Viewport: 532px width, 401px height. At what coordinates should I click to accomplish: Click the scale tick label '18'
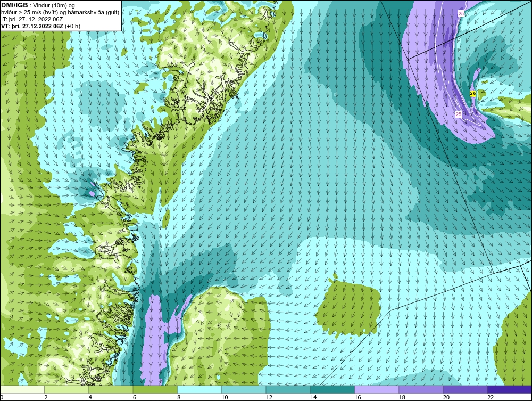(x=402, y=398)
